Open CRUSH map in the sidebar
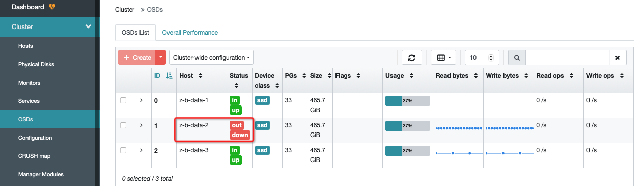 34,156
